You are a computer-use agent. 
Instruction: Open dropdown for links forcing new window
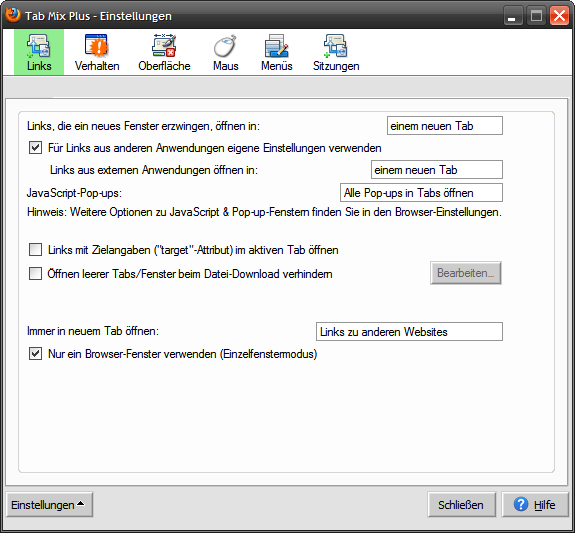(445, 126)
